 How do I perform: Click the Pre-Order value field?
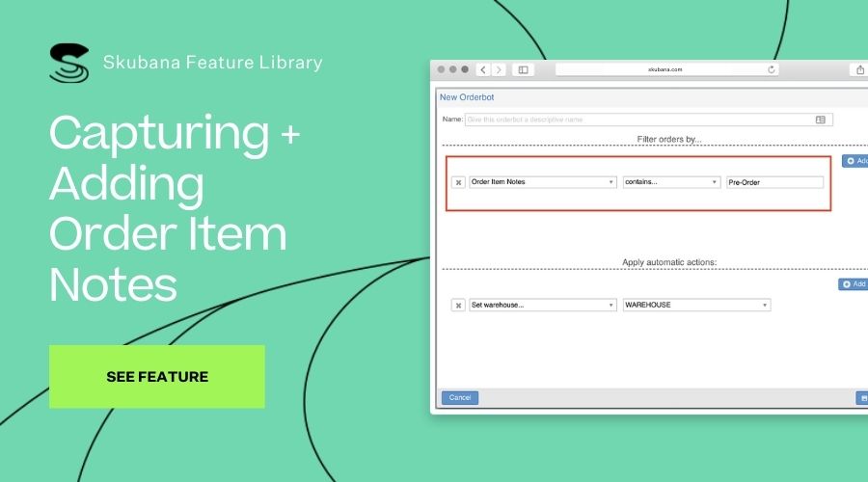774,182
